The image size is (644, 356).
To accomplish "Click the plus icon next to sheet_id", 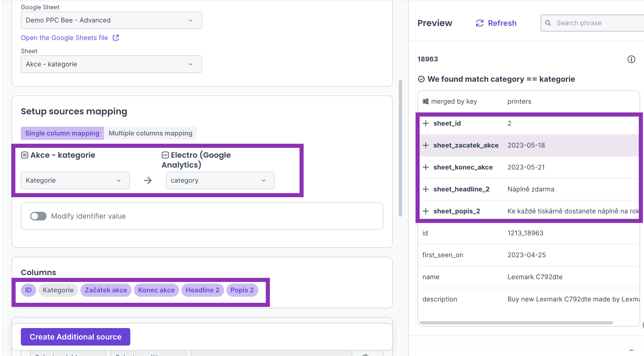I will tap(426, 123).
